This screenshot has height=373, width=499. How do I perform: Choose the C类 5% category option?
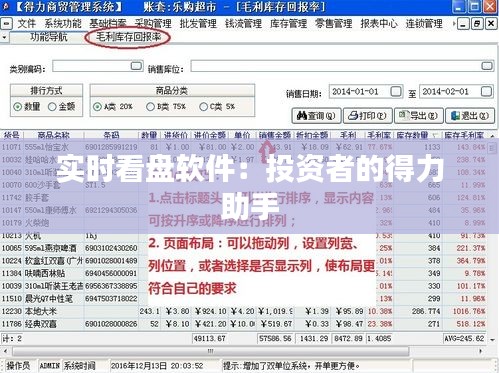(203, 107)
